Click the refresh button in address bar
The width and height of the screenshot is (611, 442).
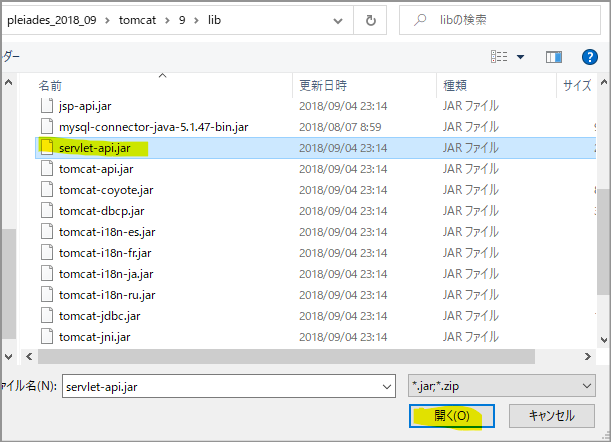[x=371, y=20]
